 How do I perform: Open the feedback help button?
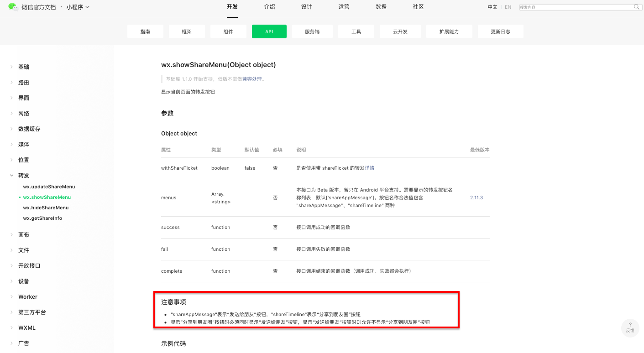coord(630,327)
